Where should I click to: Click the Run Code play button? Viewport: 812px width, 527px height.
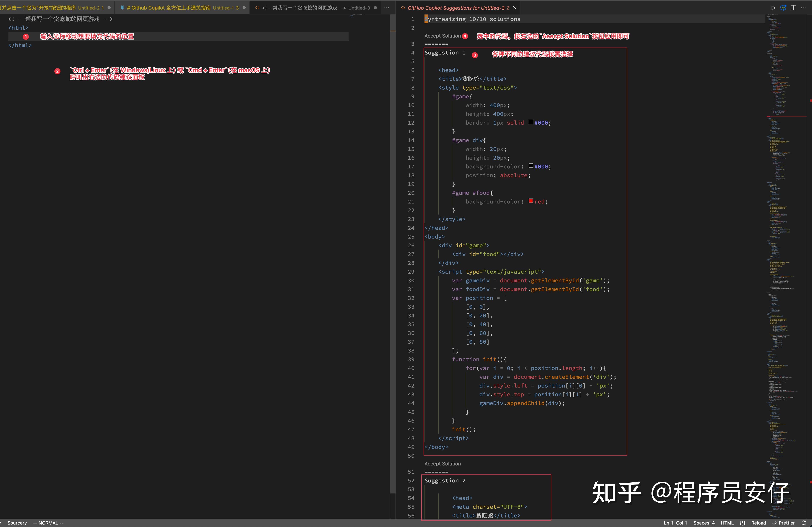click(x=773, y=8)
